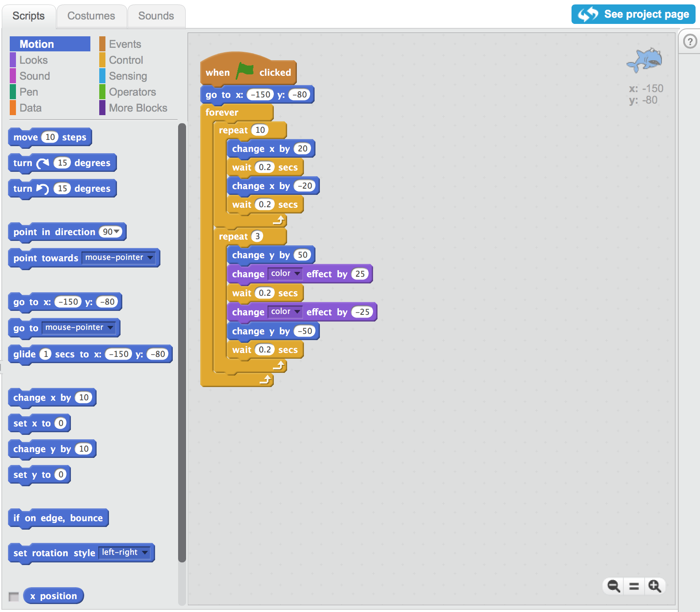Viewport: 700px width, 612px height.
Task: Click the x position reporter block
Action: click(x=54, y=596)
